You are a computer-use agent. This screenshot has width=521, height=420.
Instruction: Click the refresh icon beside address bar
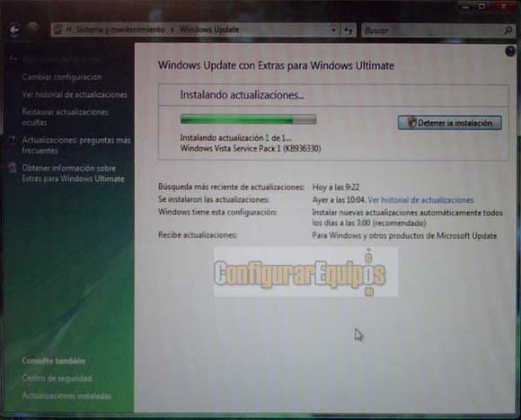(349, 31)
